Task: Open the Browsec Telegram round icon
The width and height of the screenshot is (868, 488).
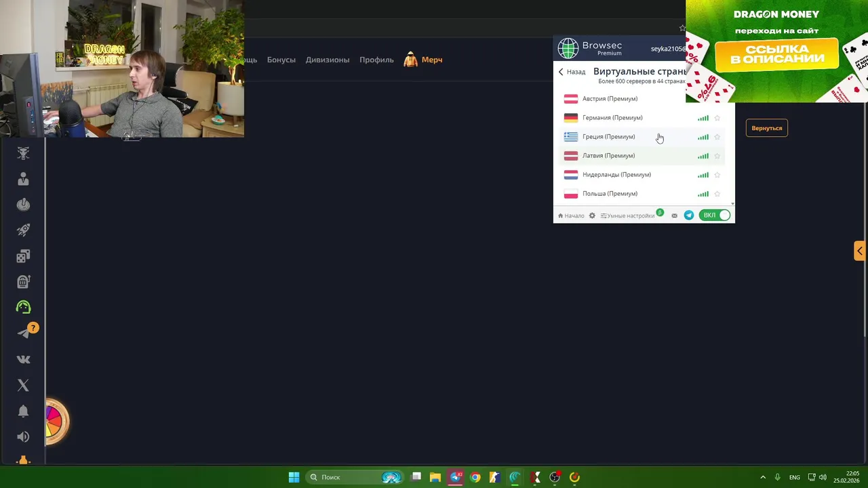Action: click(689, 216)
